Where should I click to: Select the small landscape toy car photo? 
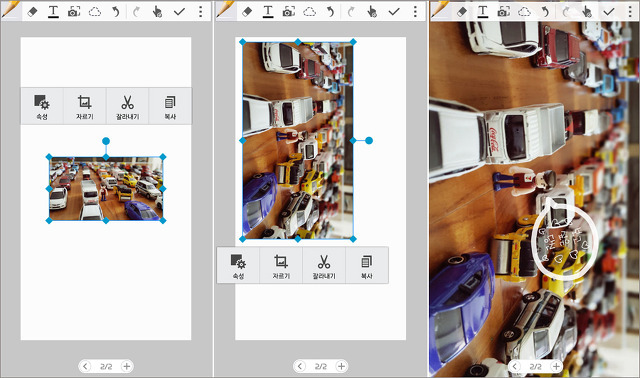pos(106,189)
